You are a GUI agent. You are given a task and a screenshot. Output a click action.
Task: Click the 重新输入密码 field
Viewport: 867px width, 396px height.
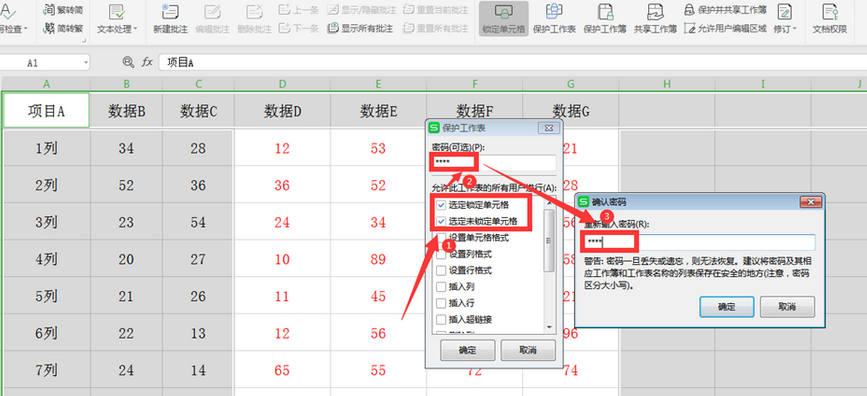(699, 242)
